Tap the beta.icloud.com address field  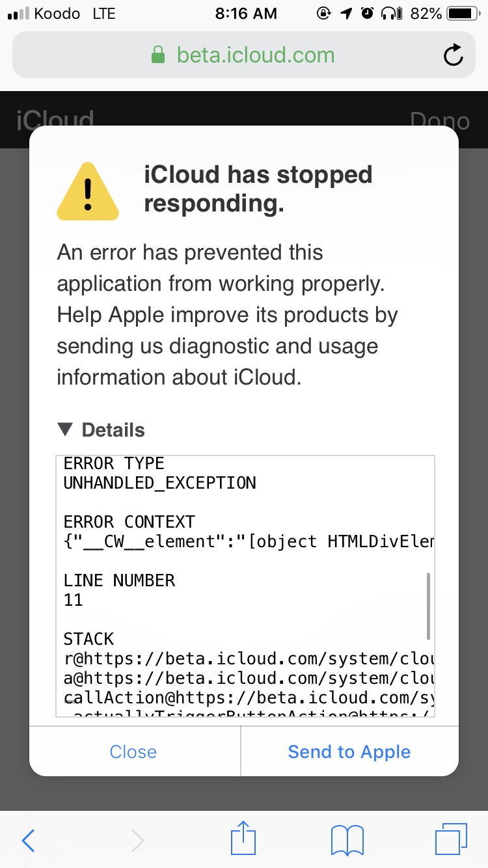244,55
